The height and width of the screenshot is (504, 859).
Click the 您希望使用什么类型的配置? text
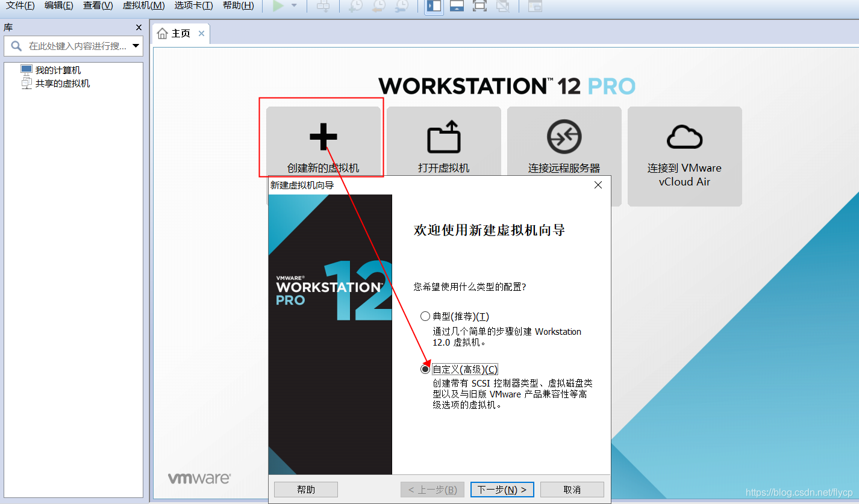(x=470, y=287)
